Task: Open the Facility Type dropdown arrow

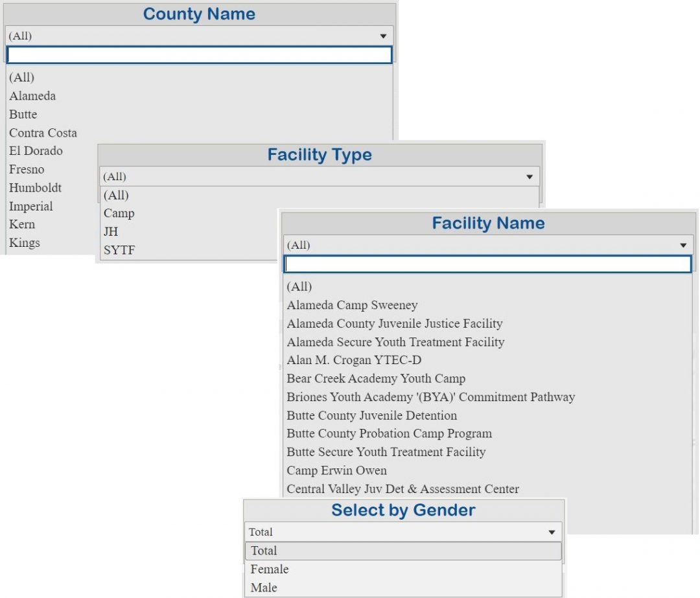Action: point(530,177)
